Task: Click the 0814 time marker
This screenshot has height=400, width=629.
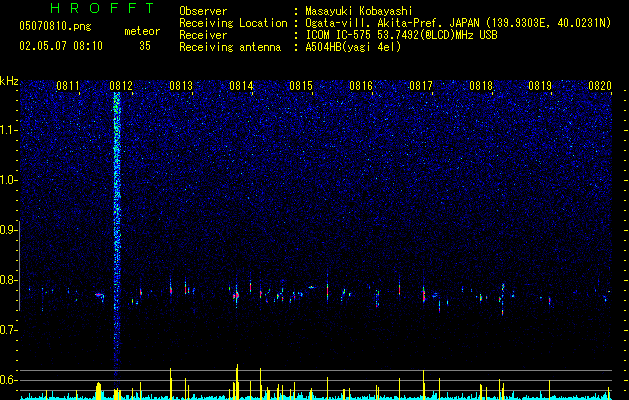Action: [241, 86]
